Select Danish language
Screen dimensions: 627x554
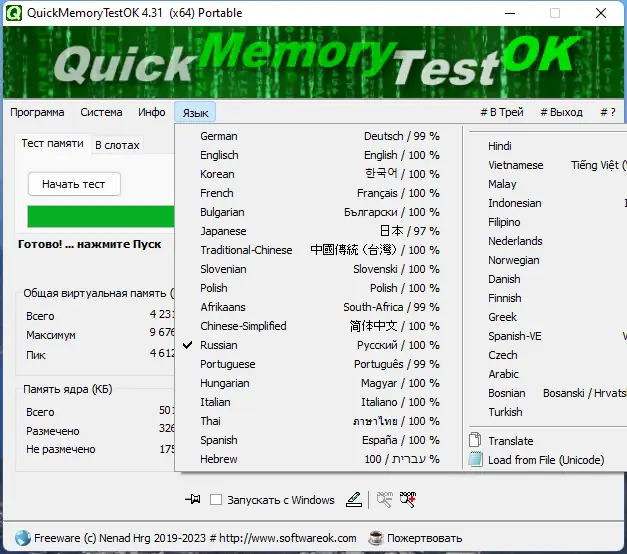tap(547, 279)
